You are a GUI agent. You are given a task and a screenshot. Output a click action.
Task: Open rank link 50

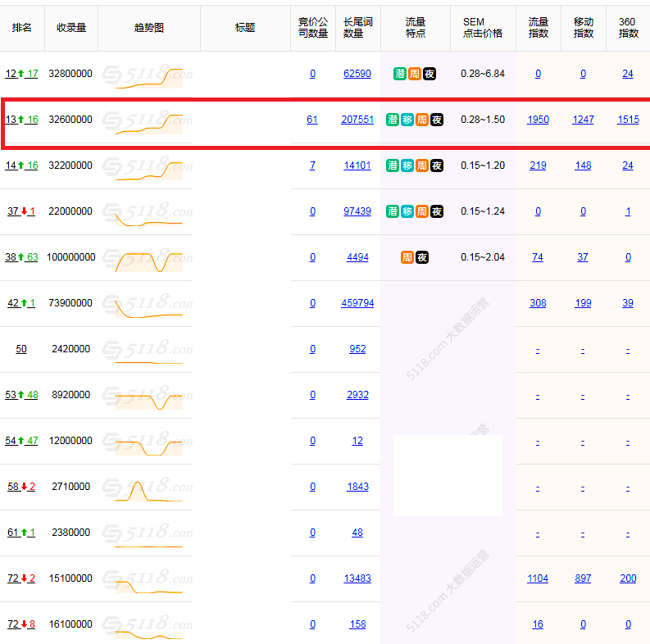tap(21, 349)
